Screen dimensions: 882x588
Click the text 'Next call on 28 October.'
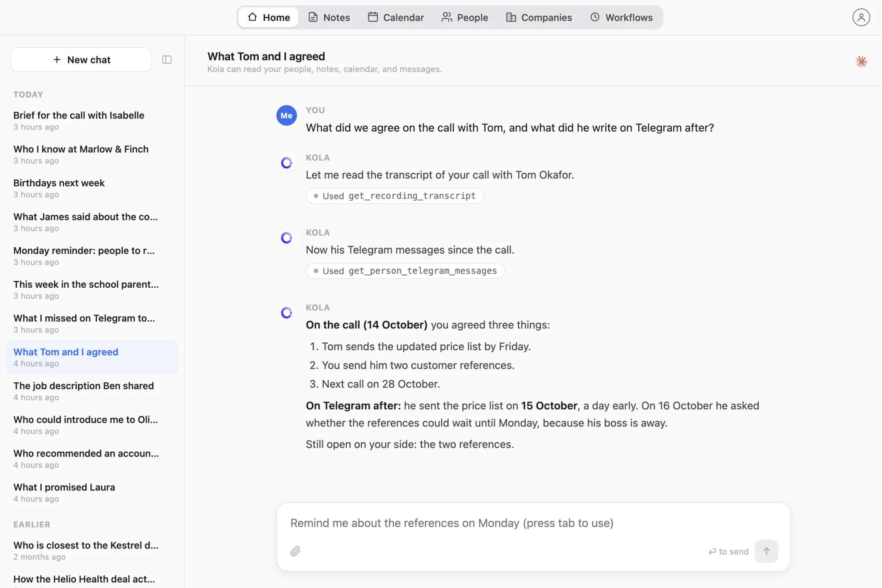click(381, 384)
